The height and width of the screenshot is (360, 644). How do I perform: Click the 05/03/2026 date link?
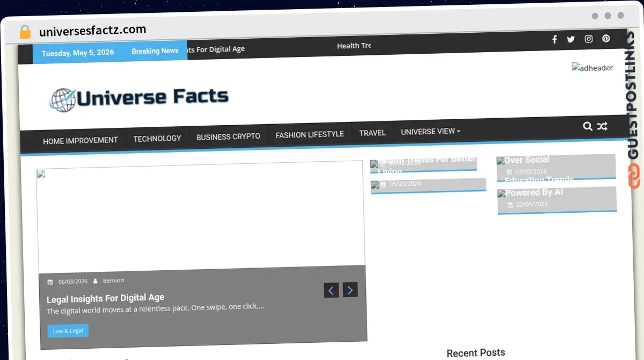(405, 184)
